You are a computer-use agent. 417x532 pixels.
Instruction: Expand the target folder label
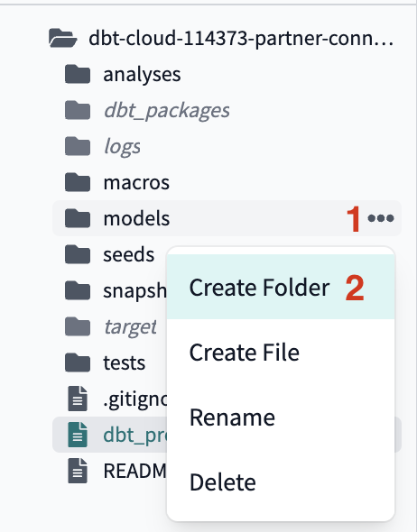pyautogui.click(x=130, y=327)
